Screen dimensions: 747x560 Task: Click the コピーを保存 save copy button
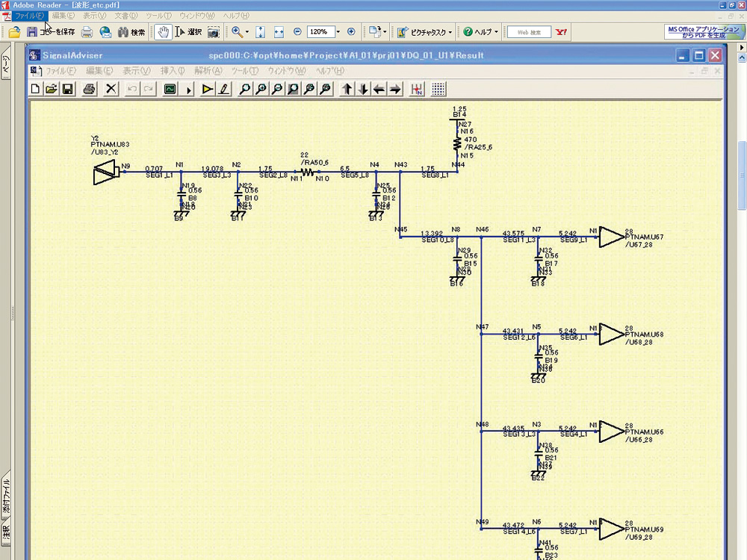[x=51, y=32]
